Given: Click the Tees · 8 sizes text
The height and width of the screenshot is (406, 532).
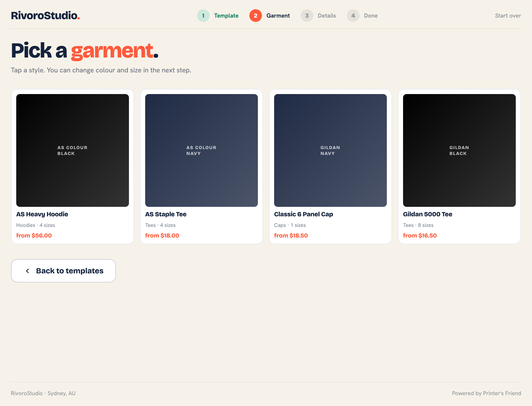Looking at the screenshot, I should (418, 225).
